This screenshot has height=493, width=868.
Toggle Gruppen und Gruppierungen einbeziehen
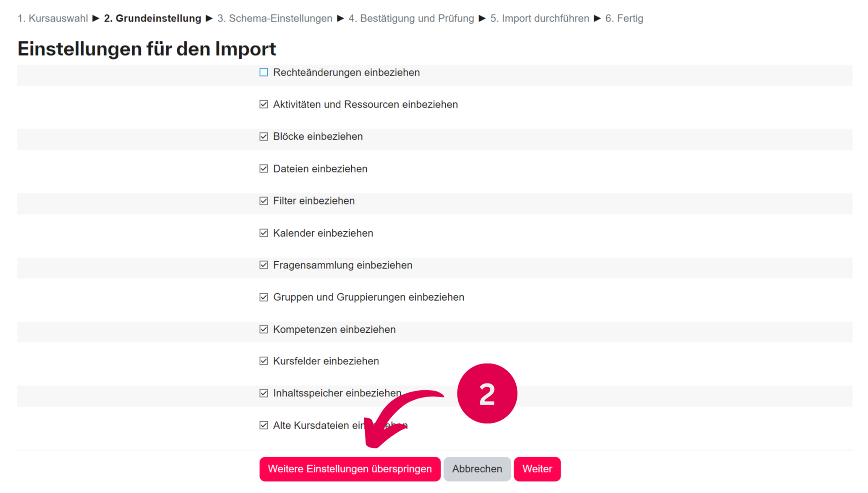(264, 297)
